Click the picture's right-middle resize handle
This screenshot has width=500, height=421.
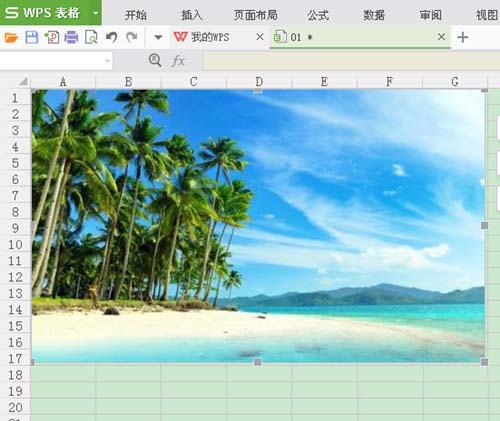[x=485, y=226]
